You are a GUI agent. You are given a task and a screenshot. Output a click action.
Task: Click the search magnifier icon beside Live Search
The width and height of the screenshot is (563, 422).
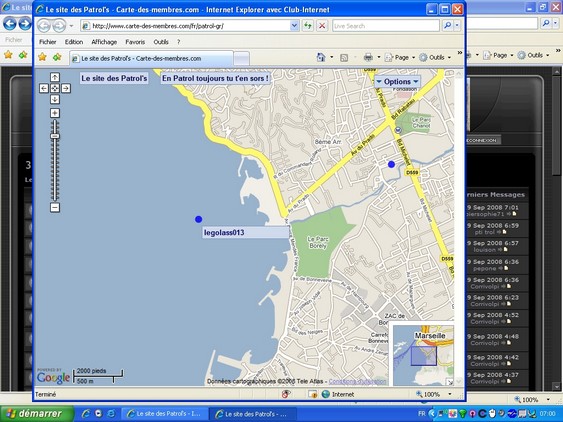click(x=448, y=25)
